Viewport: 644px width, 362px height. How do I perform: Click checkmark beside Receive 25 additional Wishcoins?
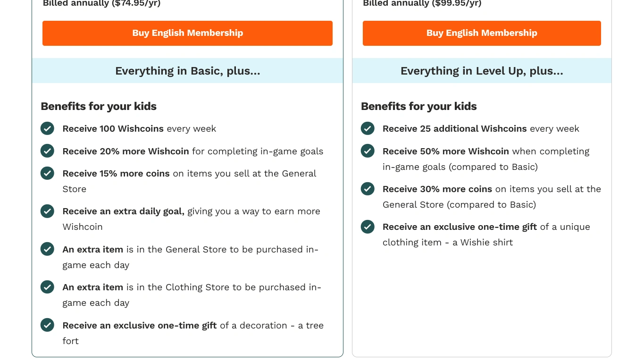tap(368, 128)
